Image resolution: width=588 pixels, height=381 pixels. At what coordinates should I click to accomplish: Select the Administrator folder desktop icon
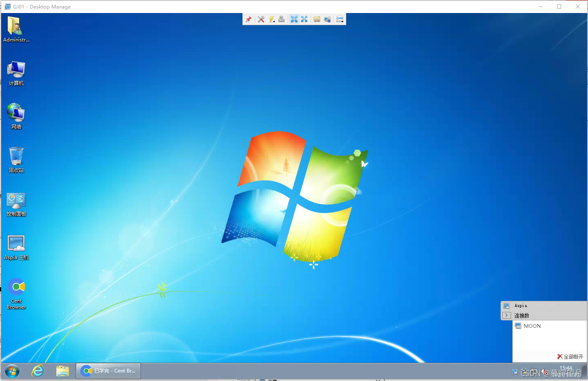[16, 29]
